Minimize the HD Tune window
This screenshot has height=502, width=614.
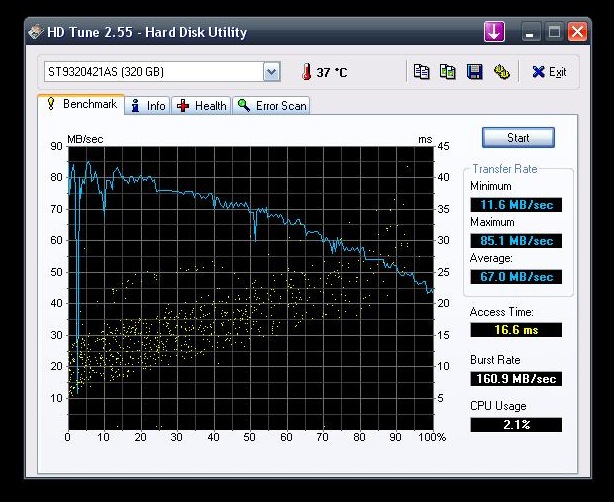click(x=531, y=32)
